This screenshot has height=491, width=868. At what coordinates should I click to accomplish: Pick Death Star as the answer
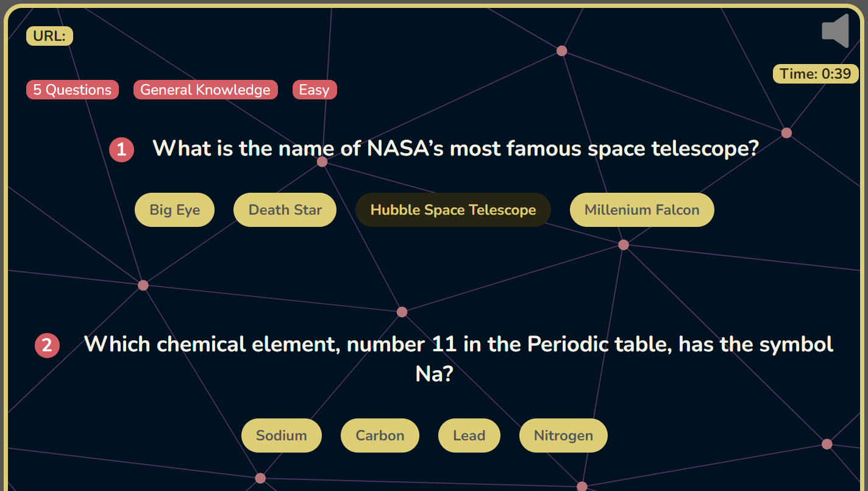[285, 210]
